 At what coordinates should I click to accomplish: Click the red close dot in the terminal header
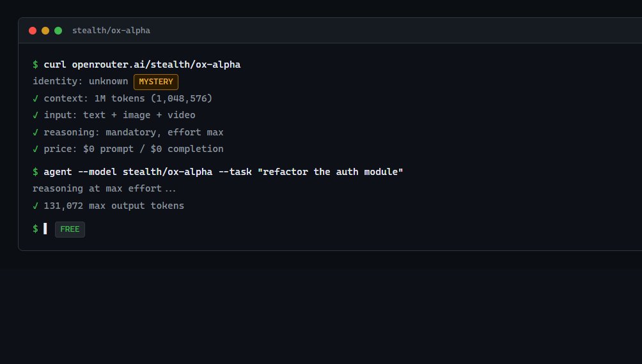[x=33, y=31]
